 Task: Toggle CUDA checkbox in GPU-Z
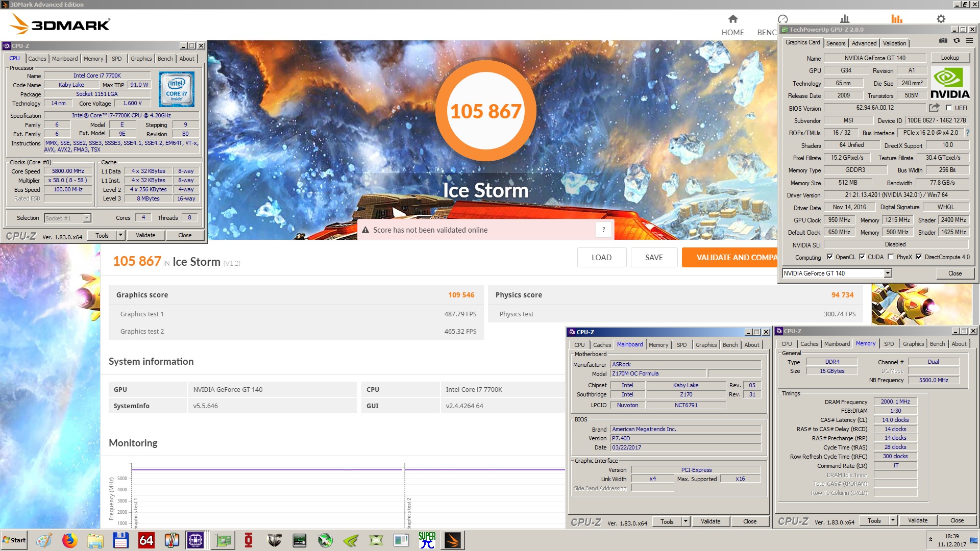pos(862,257)
